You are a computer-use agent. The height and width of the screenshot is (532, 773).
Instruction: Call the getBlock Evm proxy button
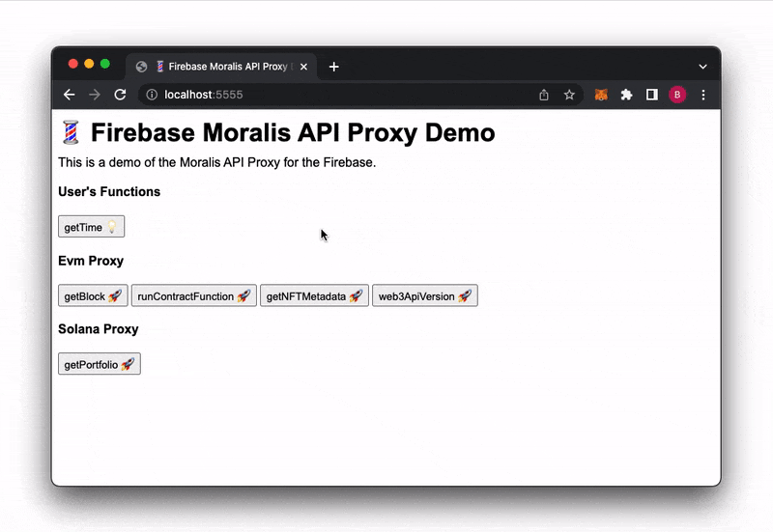coord(93,295)
